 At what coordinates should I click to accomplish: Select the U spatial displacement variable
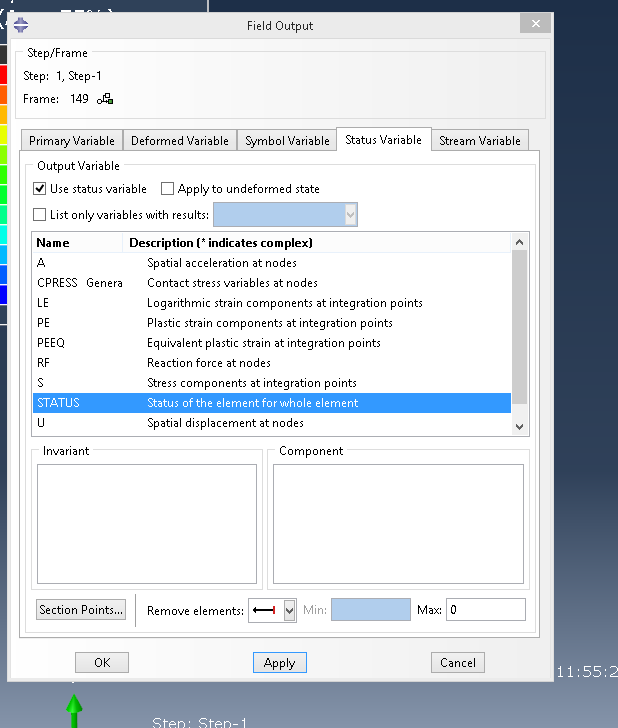272,422
